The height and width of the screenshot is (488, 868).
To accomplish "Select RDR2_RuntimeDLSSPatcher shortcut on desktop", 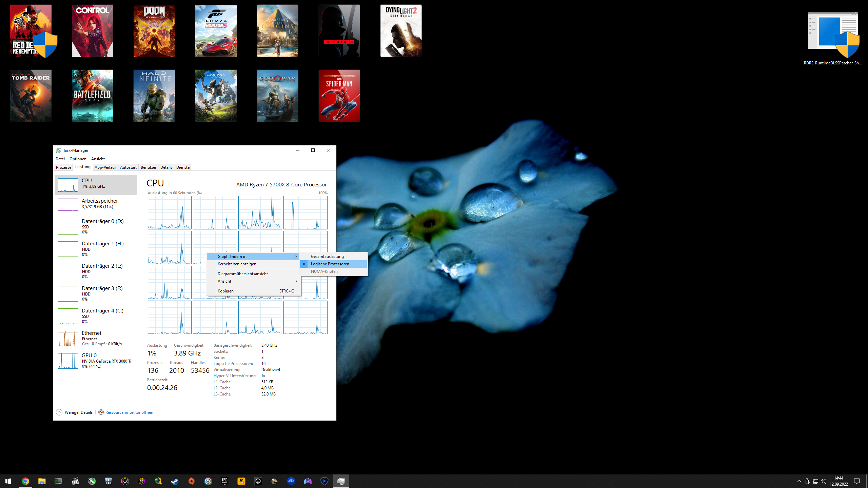I will pyautogui.click(x=833, y=38).
